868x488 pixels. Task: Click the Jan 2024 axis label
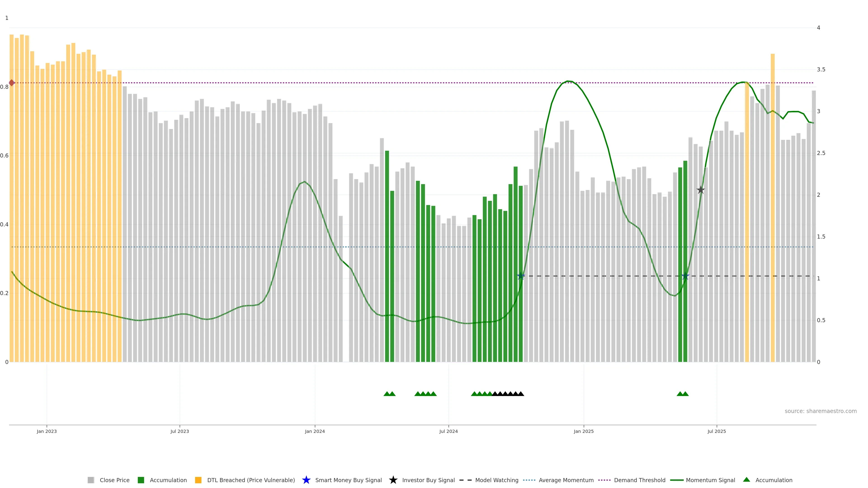pos(315,431)
